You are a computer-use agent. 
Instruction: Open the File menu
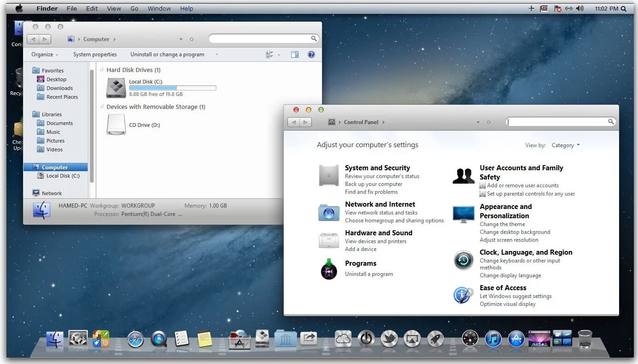pyautogui.click(x=72, y=8)
